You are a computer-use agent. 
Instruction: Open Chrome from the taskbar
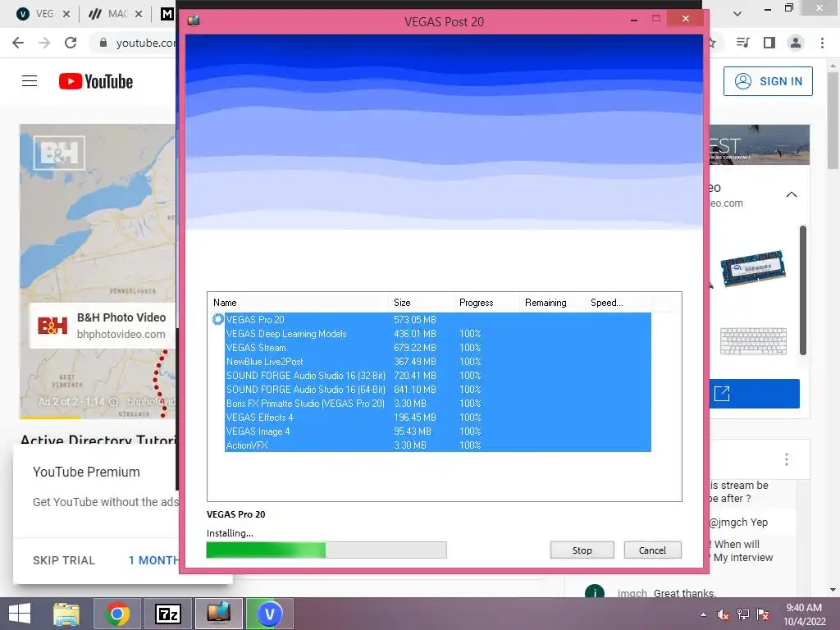(x=117, y=614)
